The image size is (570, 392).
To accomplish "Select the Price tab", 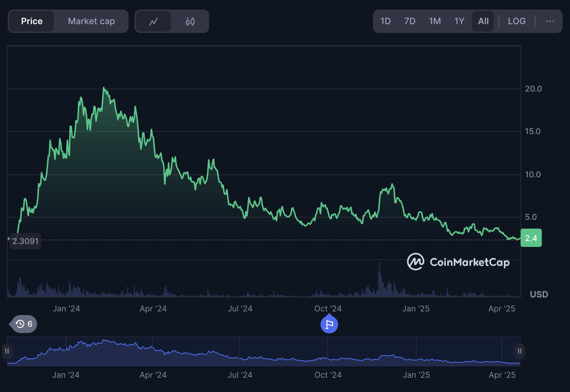I will [x=32, y=21].
